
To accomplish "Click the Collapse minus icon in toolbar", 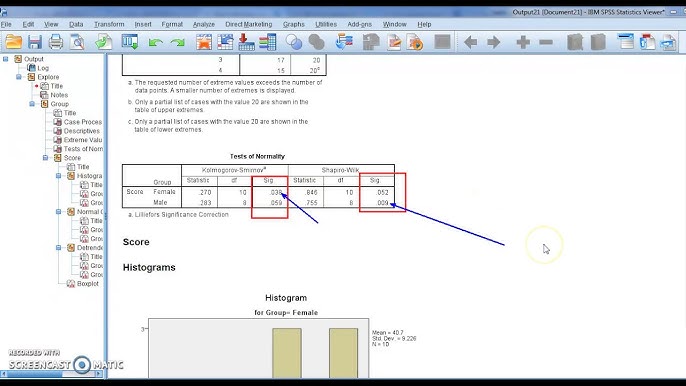I will (546, 42).
